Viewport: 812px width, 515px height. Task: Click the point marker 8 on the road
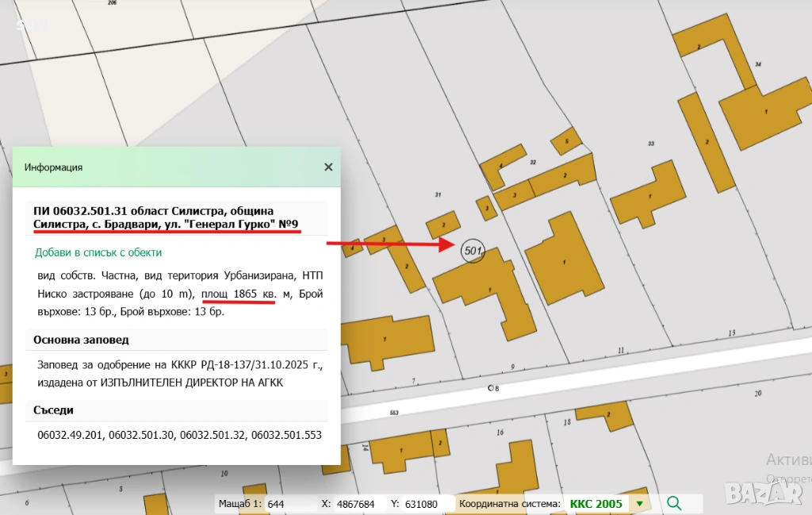point(494,388)
